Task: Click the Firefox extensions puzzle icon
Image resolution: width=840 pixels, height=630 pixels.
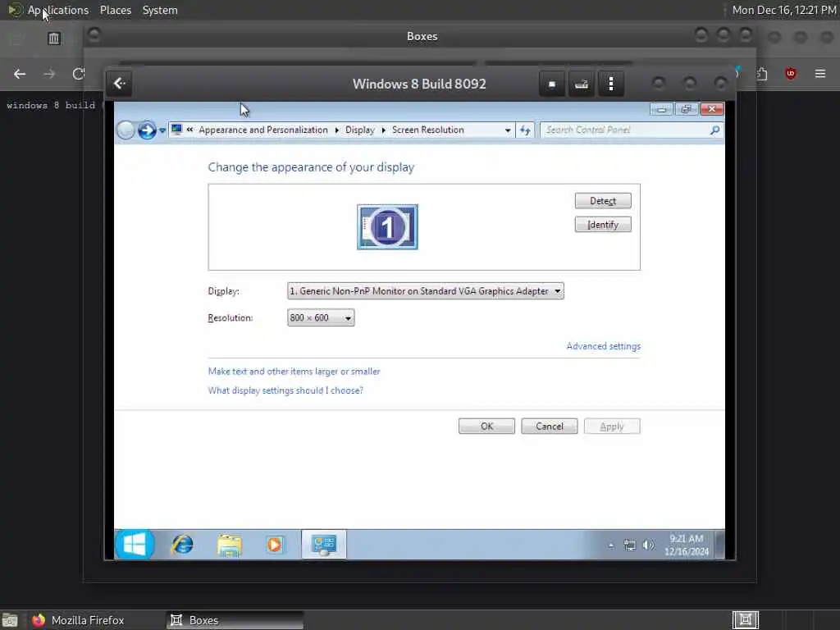Action: point(762,73)
